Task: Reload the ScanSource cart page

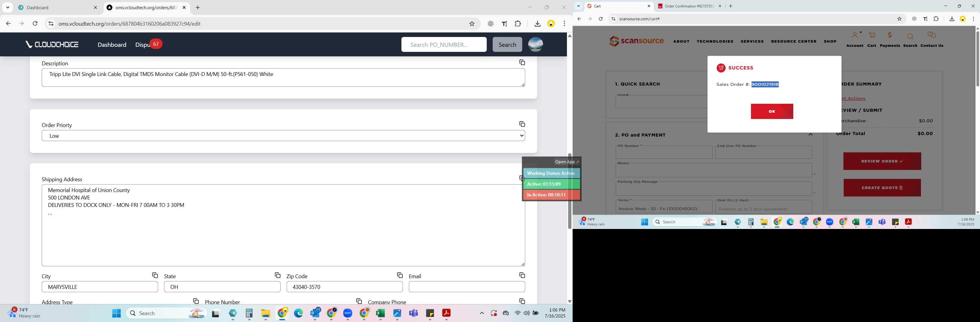Action: coord(600,18)
